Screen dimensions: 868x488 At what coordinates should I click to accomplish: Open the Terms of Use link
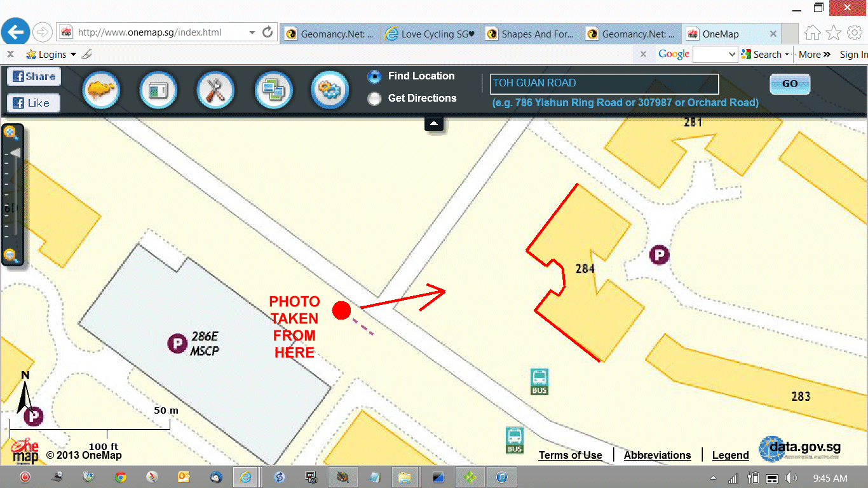pyautogui.click(x=570, y=455)
